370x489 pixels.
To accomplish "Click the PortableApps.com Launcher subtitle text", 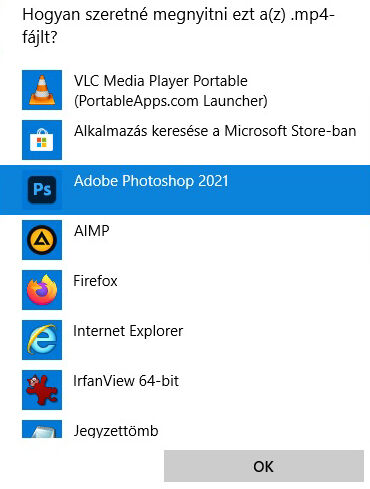I will pos(171,101).
